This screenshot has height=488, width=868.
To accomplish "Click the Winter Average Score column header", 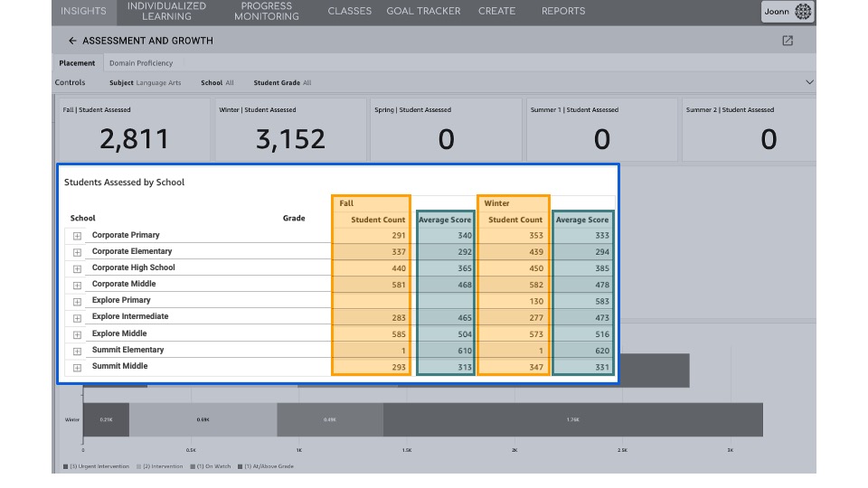I will (x=582, y=220).
